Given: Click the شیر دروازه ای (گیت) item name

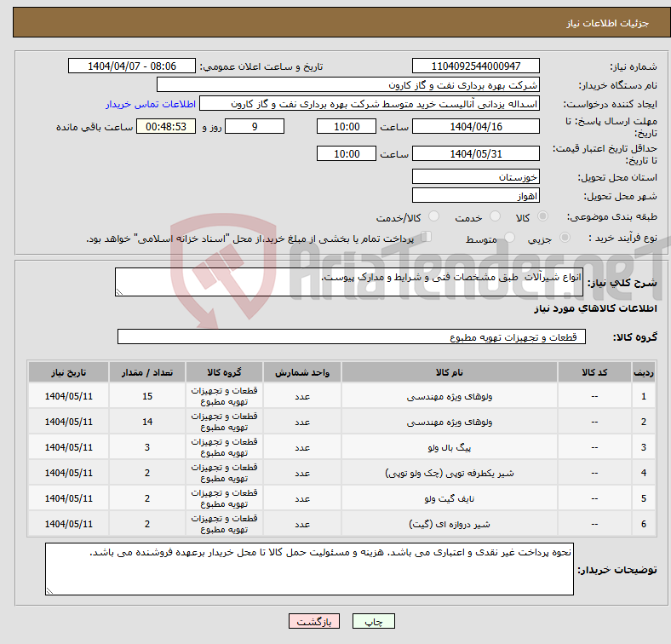Looking at the screenshot, I should tap(450, 524).
